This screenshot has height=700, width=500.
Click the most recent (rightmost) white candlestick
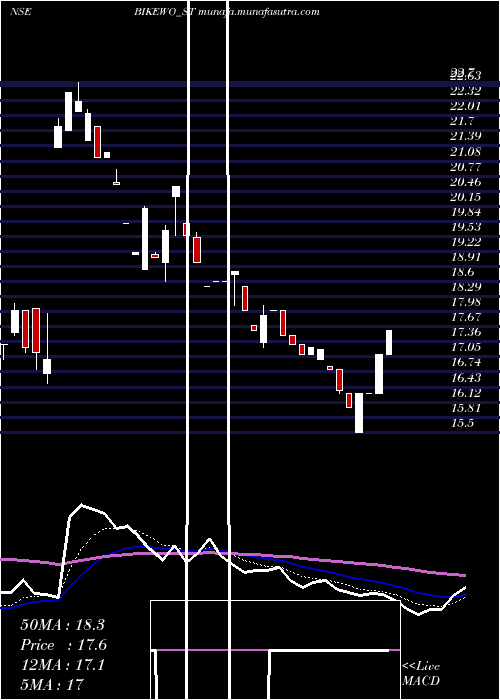[x=389, y=342]
